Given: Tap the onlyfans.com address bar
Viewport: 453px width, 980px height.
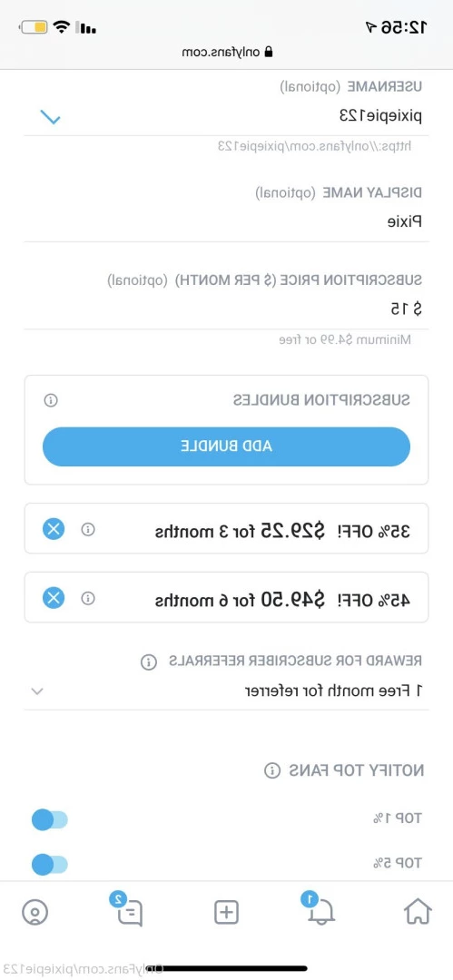Looking at the screenshot, I should [229, 52].
